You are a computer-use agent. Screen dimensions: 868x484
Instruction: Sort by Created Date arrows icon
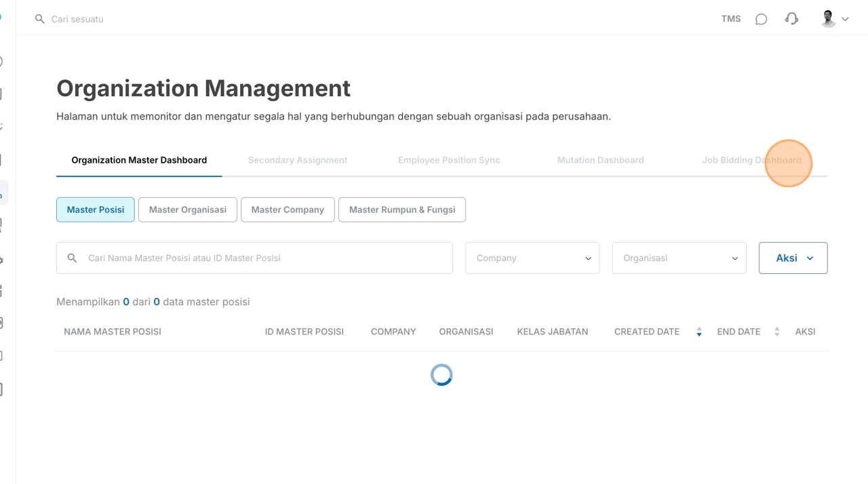(698, 332)
